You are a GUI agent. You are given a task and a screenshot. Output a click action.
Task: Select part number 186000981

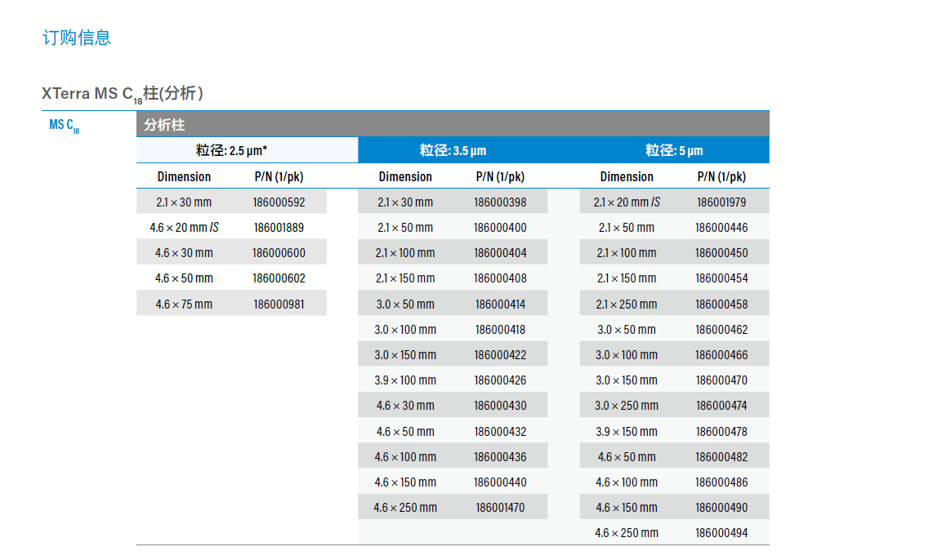click(279, 304)
